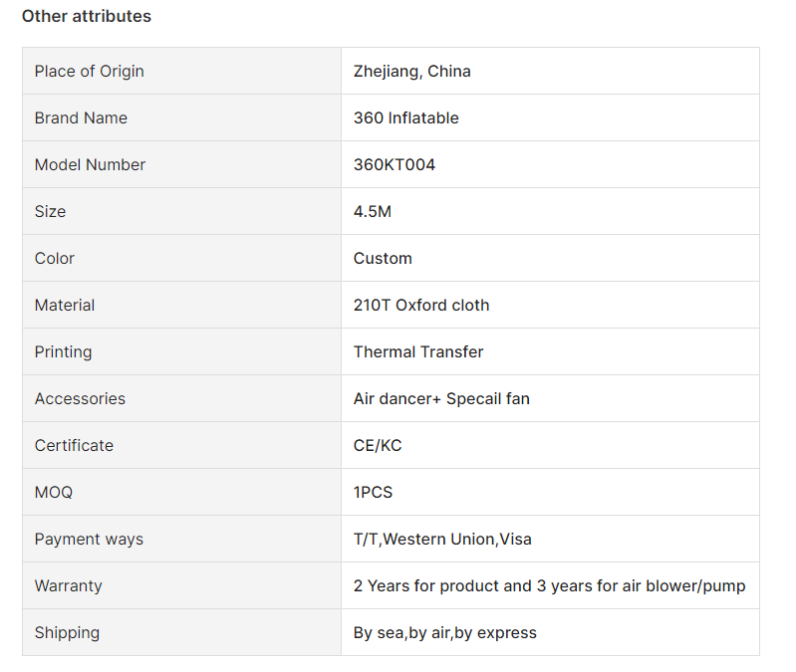Select the '1PCS' value cell
This screenshot has width=796, height=672.
[550, 492]
